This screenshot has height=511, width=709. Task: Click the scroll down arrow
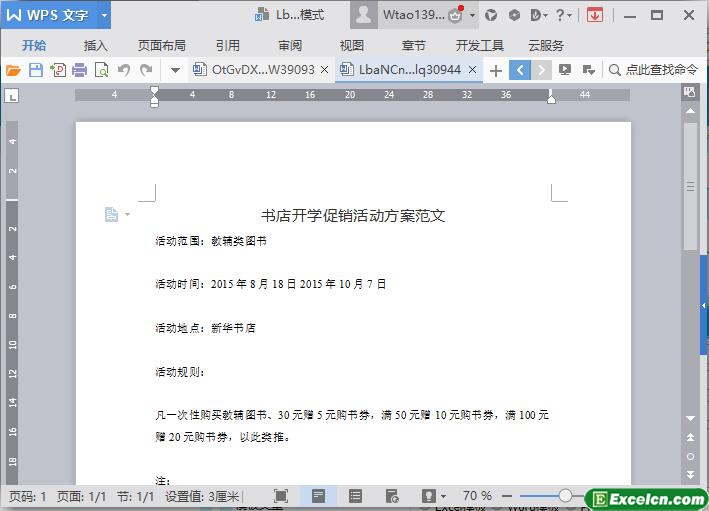pyautogui.click(x=690, y=418)
